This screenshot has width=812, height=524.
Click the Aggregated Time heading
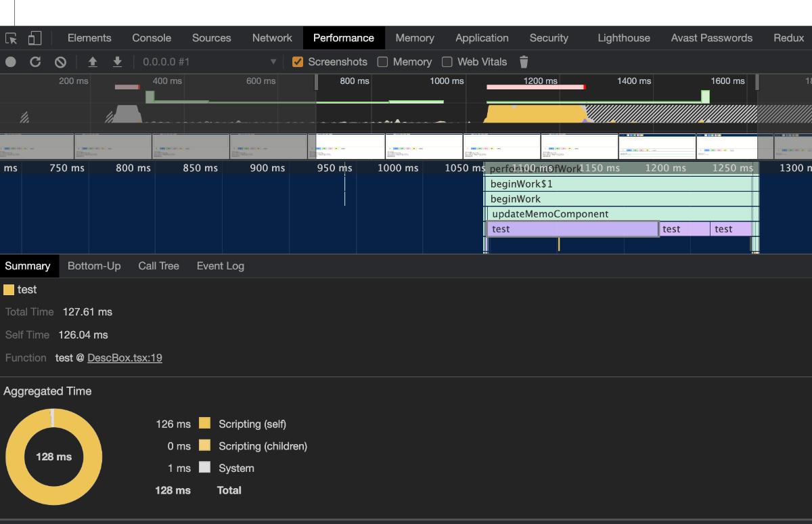[47, 391]
